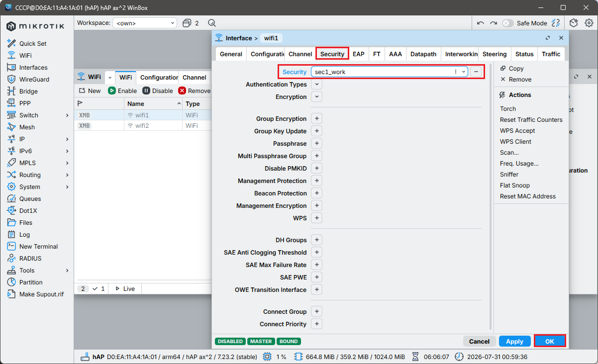This screenshot has height=364, width=598.
Task: Expand the IP submenu
Action: click(x=67, y=139)
